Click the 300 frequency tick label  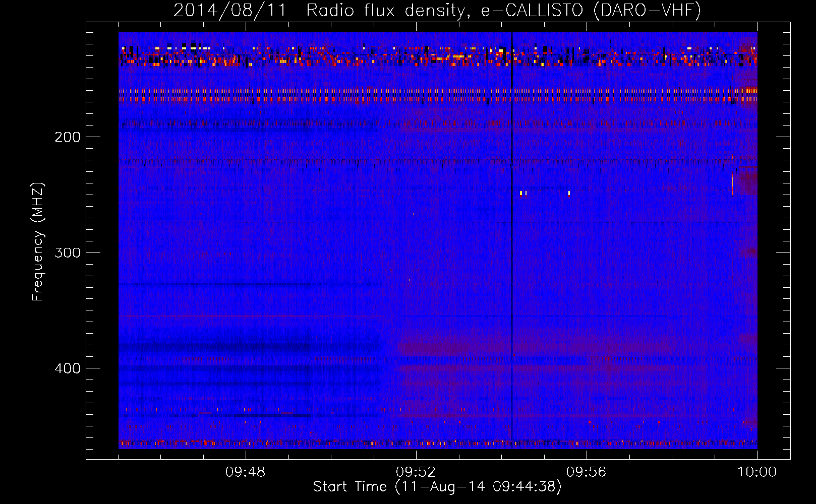(68, 253)
